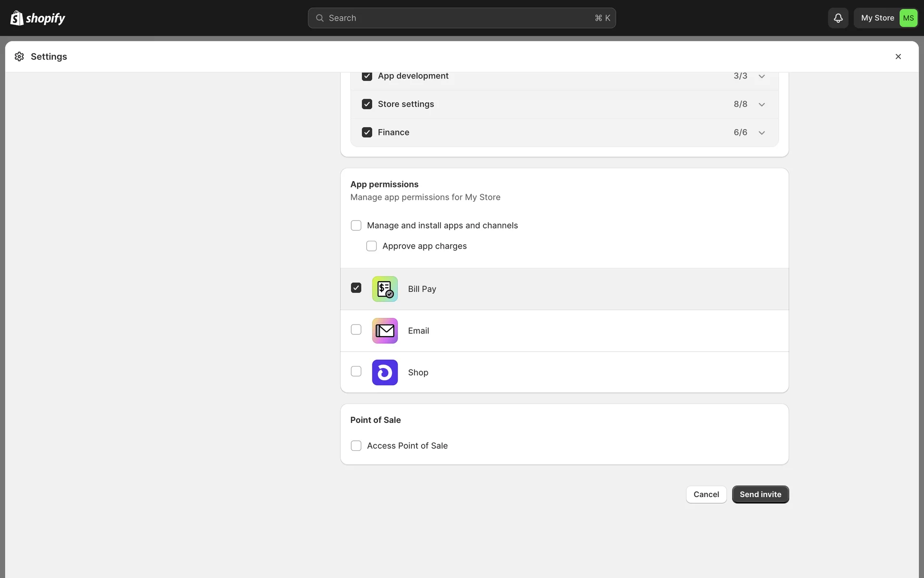Click the Settings gear icon
The width and height of the screenshot is (924, 578).
tap(19, 56)
